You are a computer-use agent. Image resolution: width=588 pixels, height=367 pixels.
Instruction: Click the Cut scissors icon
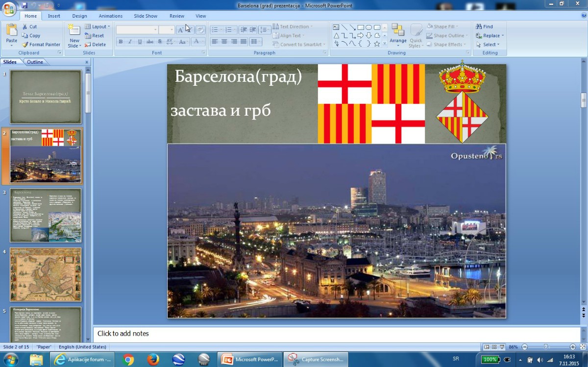pyautogui.click(x=25, y=27)
